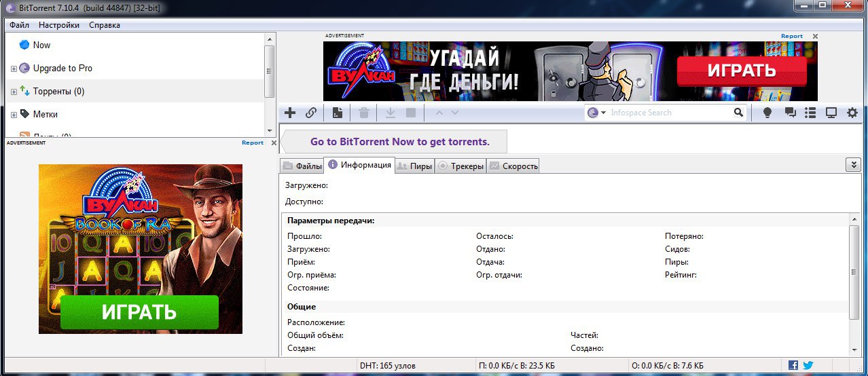Click the Twitter icon in status bar
868x376 pixels.
808,365
